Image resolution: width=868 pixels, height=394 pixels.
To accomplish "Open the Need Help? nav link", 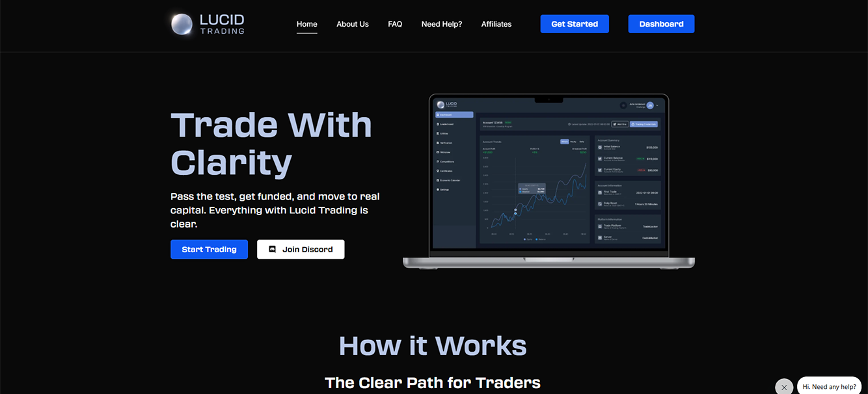I will [442, 24].
